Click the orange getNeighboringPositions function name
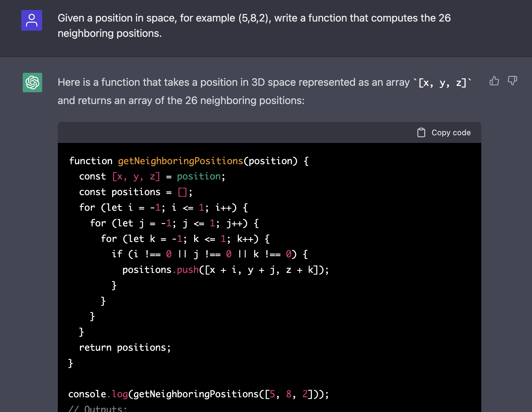The height and width of the screenshot is (412, 532). pos(180,161)
